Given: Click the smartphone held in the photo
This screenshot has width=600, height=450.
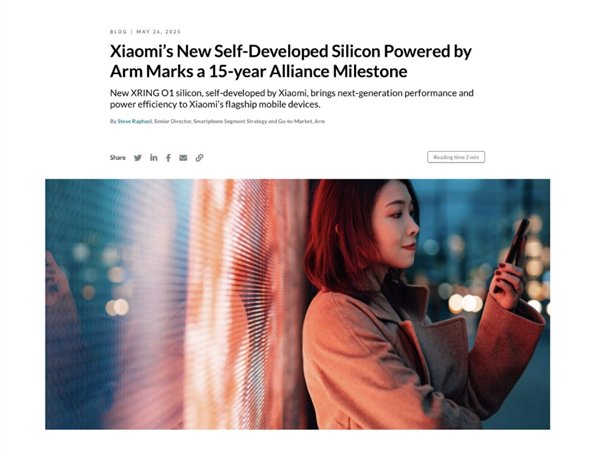Looking at the screenshot, I should tap(516, 241).
